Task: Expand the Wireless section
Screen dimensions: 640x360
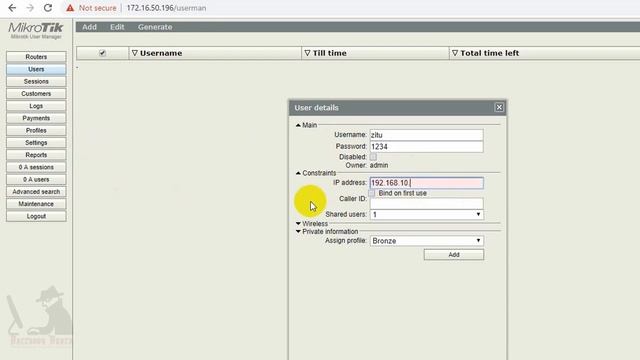Action: [x=298, y=224]
